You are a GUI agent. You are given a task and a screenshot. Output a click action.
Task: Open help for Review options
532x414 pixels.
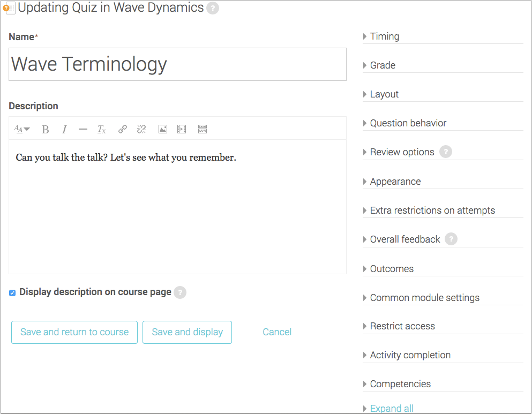[446, 152]
